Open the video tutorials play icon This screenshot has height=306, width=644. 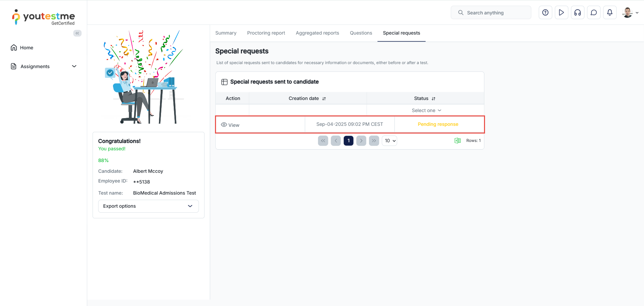coord(561,13)
